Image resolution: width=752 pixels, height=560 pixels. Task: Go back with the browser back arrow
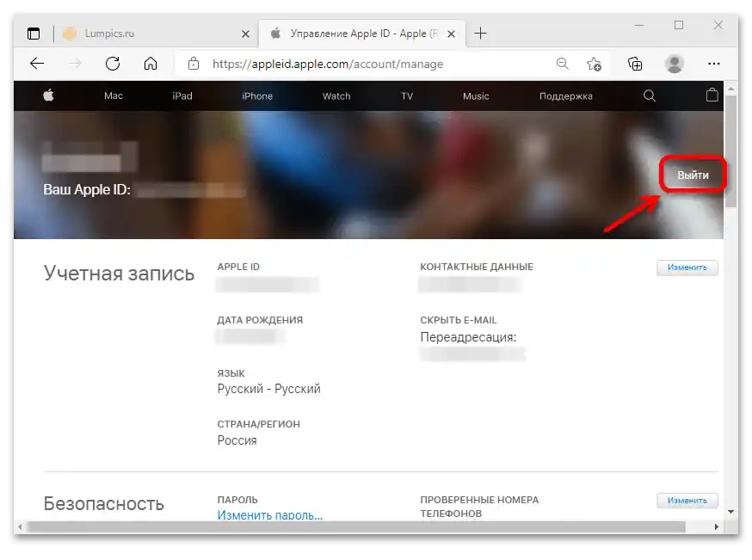pos(37,64)
